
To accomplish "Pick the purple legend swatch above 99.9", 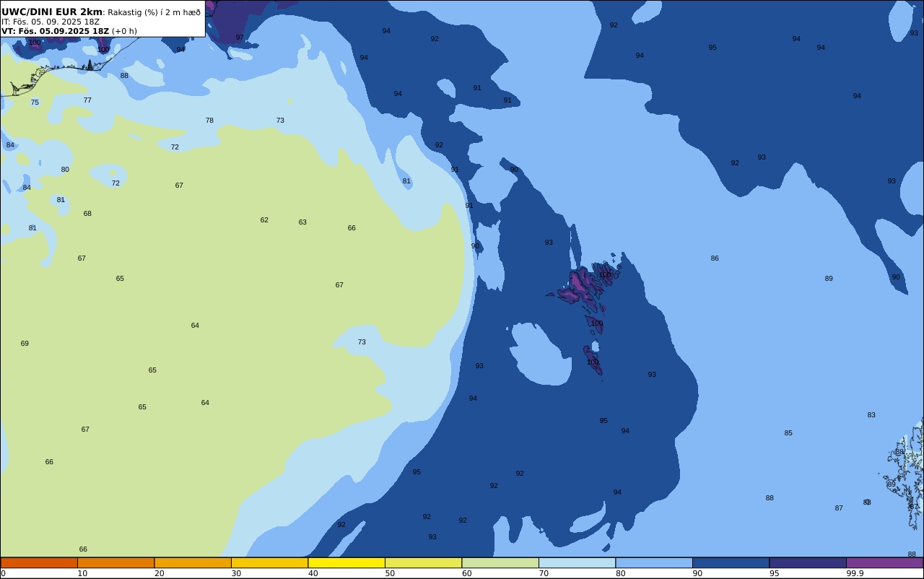I will 884,562.
